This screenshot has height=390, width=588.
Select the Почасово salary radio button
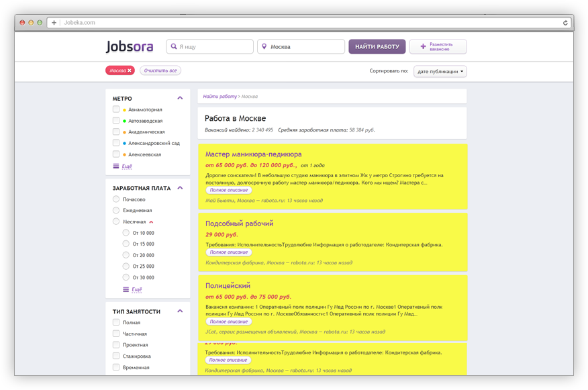116,199
